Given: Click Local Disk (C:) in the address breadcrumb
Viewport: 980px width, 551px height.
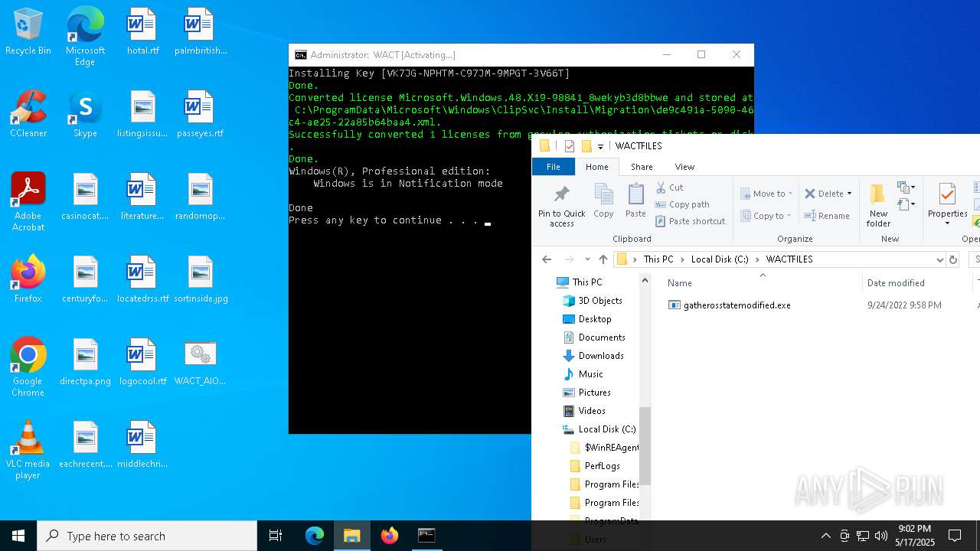Looking at the screenshot, I should pyautogui.click(x=720, y=259).
